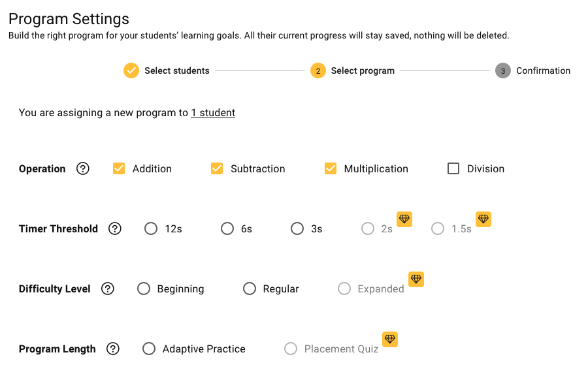
Task: Click the premium diamond badge next to 2s
Action: [x=404, y=219]
